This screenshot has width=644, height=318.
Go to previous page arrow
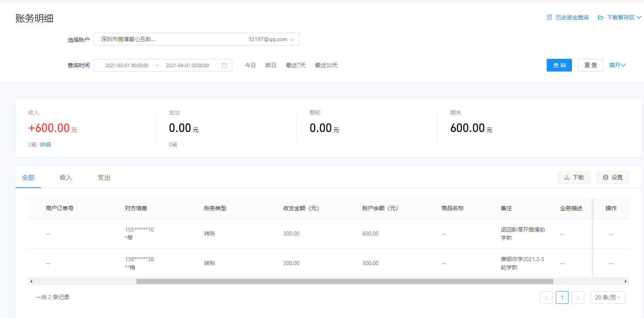pyautogui.click(x=546, y=297)
